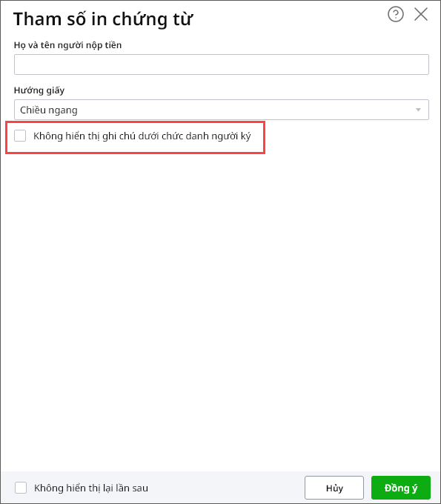Tick Không hiển thị ghi chú checkbox box
This screenshot has height=504, width=441.
pos(20,136)
